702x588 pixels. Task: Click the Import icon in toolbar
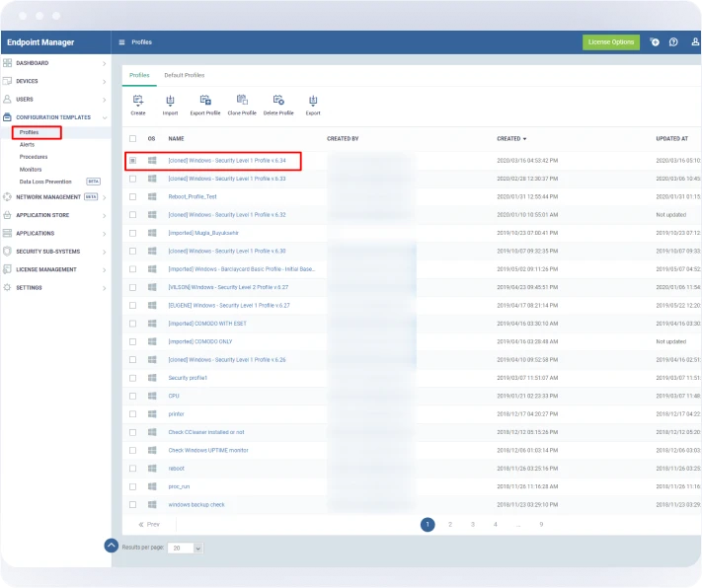click(170, 101)
